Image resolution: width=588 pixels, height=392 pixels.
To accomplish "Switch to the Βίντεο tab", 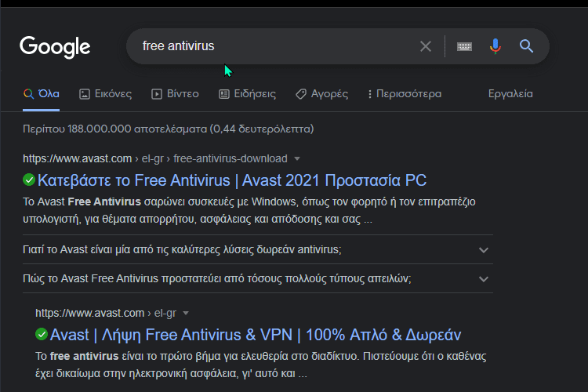I will click(175, 94).
